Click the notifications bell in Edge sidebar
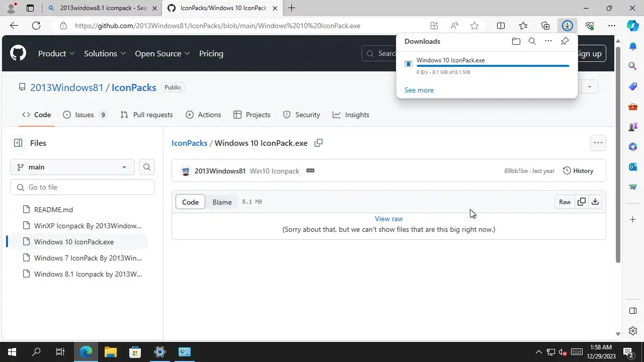Screen dimensions: 644x362 (x=633, y=46)
